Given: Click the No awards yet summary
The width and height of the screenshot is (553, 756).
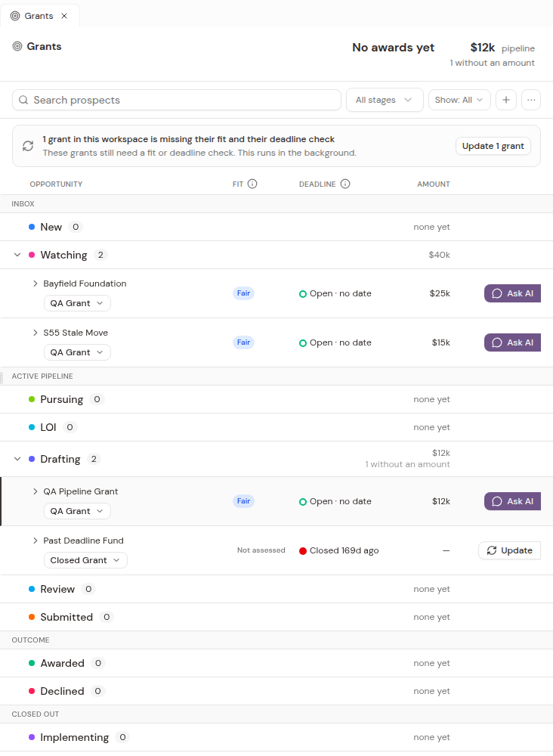Looking at the screenshot, I should pos(393,47).
